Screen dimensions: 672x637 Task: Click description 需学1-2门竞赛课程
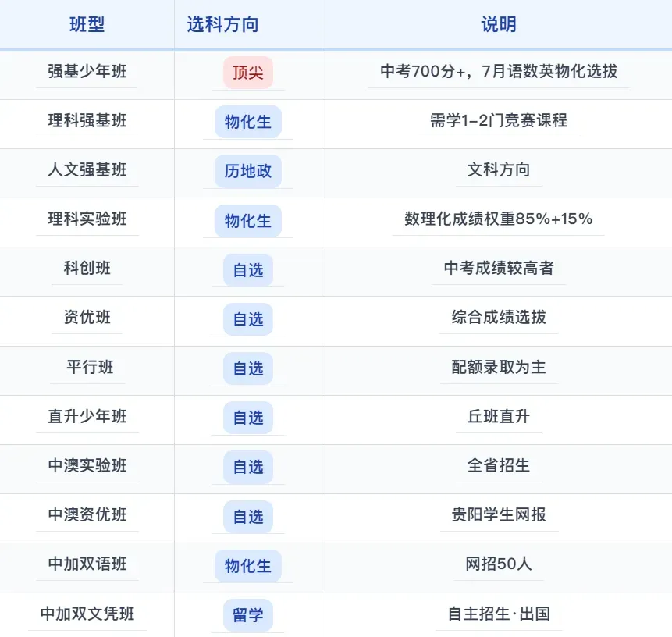(x=499, y=120)
